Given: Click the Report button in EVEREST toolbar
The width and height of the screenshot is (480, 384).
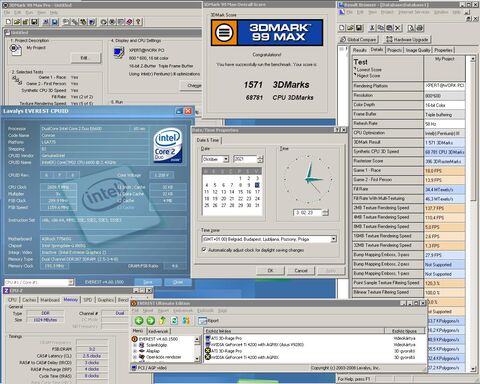Looking at the screenshot, I should pyautogui.click(x=209, y=321).
